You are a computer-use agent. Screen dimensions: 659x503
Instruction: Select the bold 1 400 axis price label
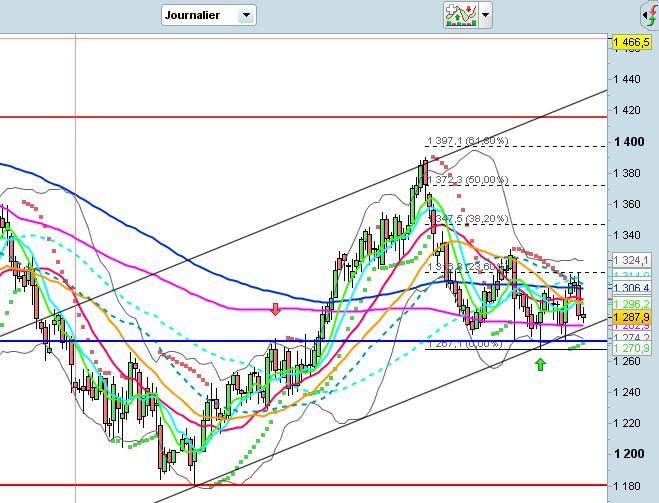tap(629, 142)
